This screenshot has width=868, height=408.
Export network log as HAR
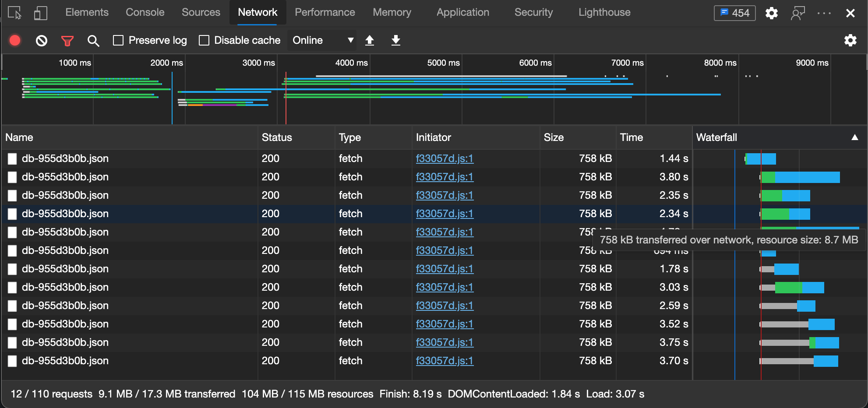click(395, 40)
